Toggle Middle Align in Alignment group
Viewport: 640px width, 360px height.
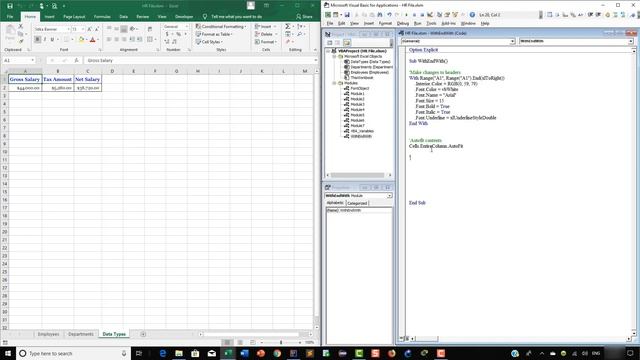[x=116, y=29]
